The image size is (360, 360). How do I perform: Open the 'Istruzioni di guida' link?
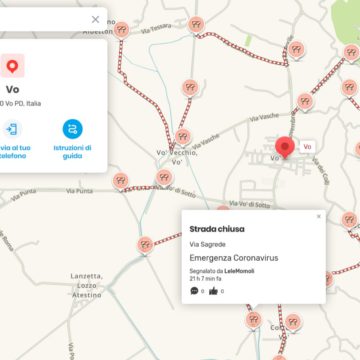click(x=72, y=152)
